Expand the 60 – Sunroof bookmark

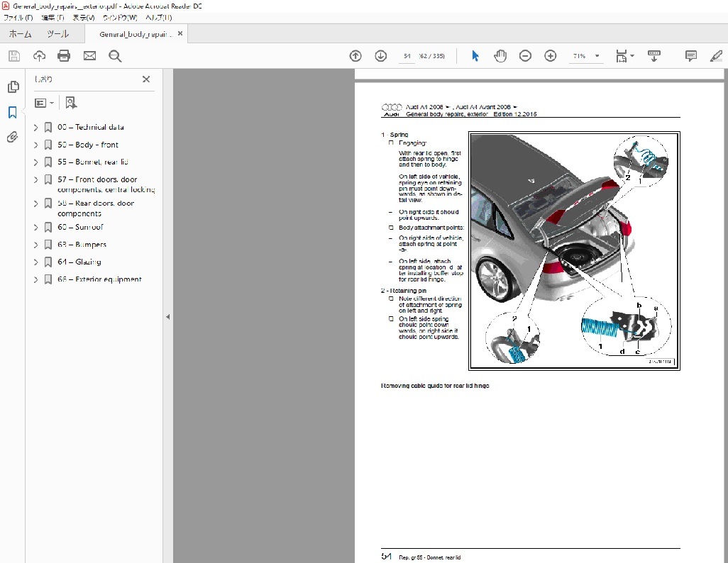tap(36, 227)
